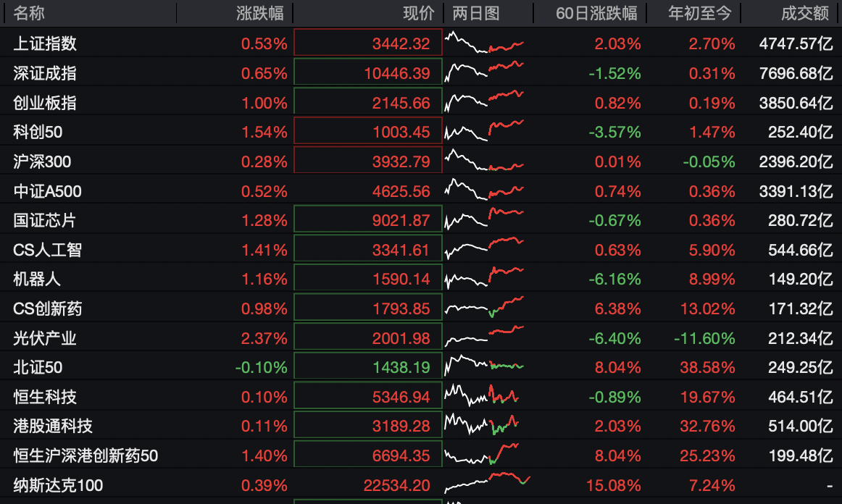This screenshot has width=842, height=504.
Task: Select the 科创50 index name
Action: pos(38,132)
